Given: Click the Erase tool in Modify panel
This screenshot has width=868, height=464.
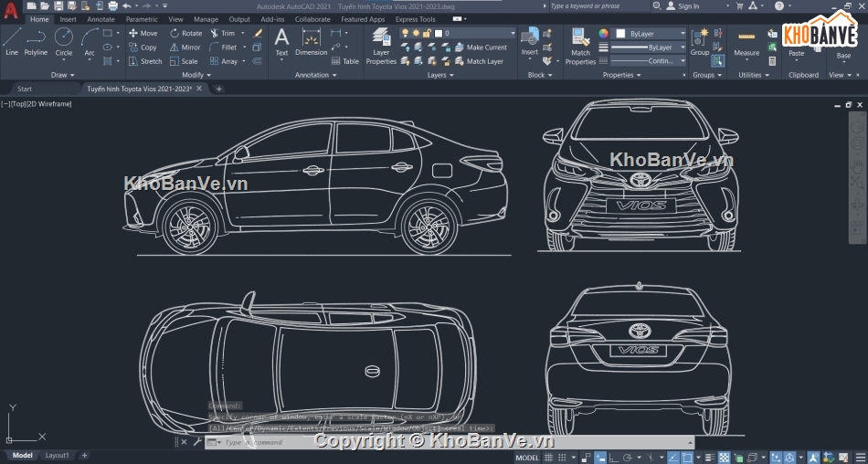Looking at the screenshot, I should pyautogui.click(x=258, y=33).
